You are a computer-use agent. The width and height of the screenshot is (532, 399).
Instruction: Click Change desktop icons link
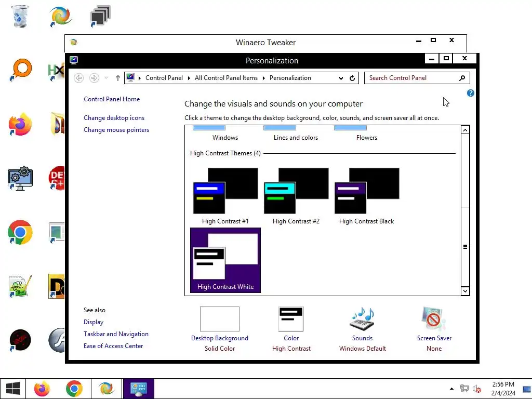coord(114,118)
